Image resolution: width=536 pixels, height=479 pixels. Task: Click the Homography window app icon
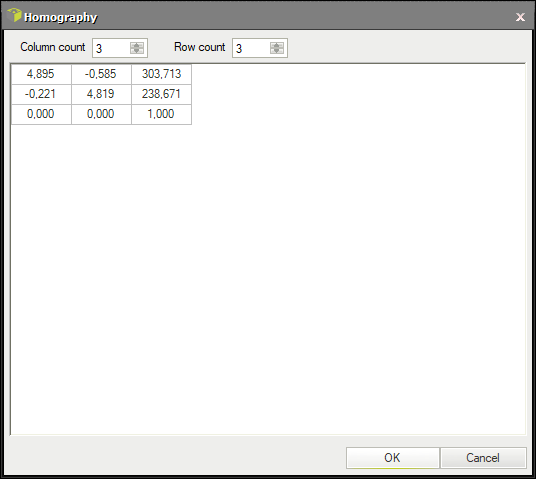point(14,15)
